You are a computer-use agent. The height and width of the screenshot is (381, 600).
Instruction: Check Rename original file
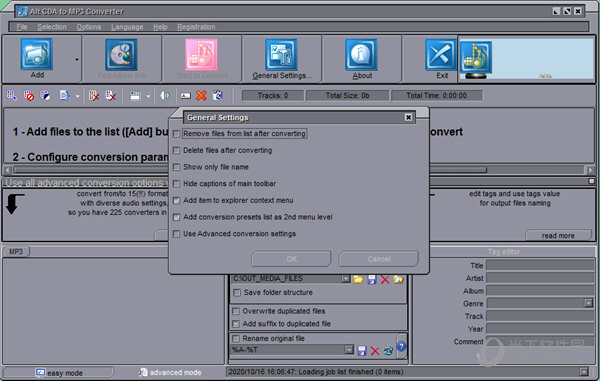click(236, 339)
